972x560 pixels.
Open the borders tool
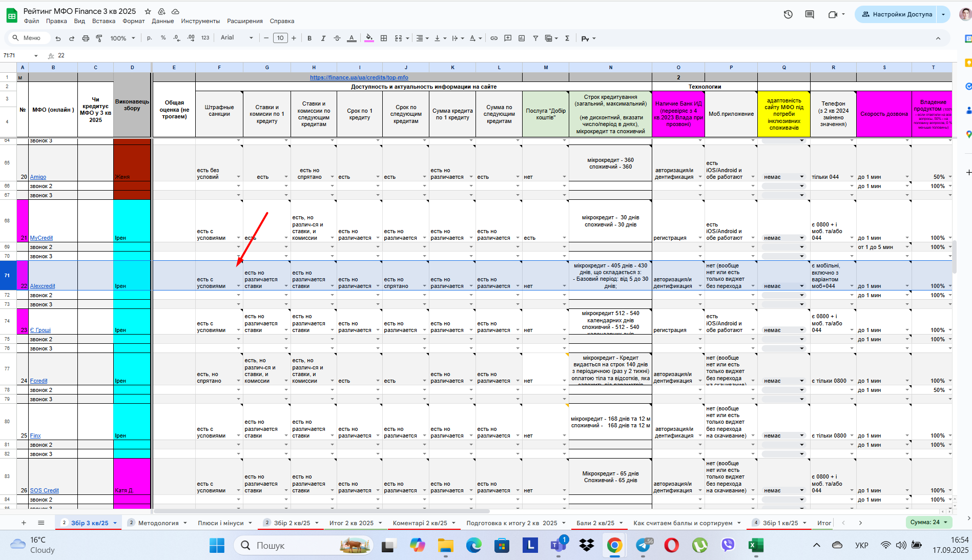(384, 38)
